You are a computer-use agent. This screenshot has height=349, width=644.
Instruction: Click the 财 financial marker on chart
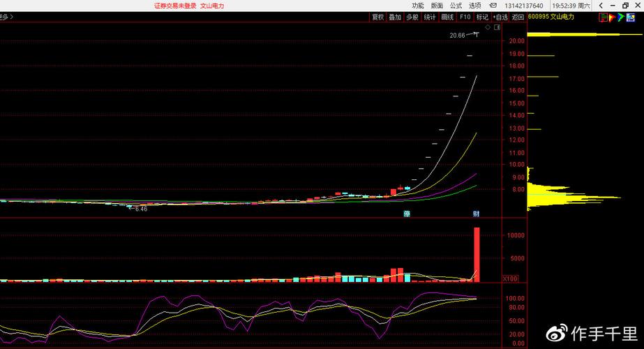(476, 213)
